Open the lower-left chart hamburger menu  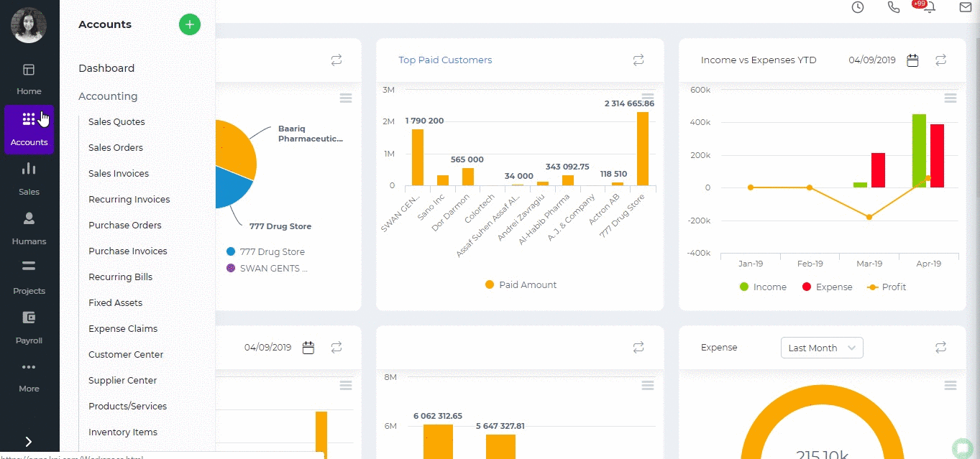346,386
